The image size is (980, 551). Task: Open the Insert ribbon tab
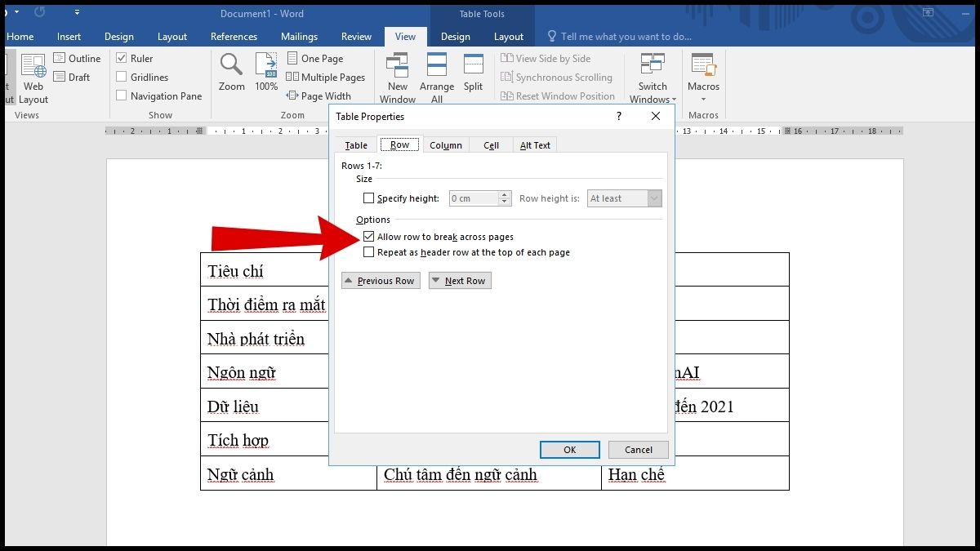(x=69, y=37)
